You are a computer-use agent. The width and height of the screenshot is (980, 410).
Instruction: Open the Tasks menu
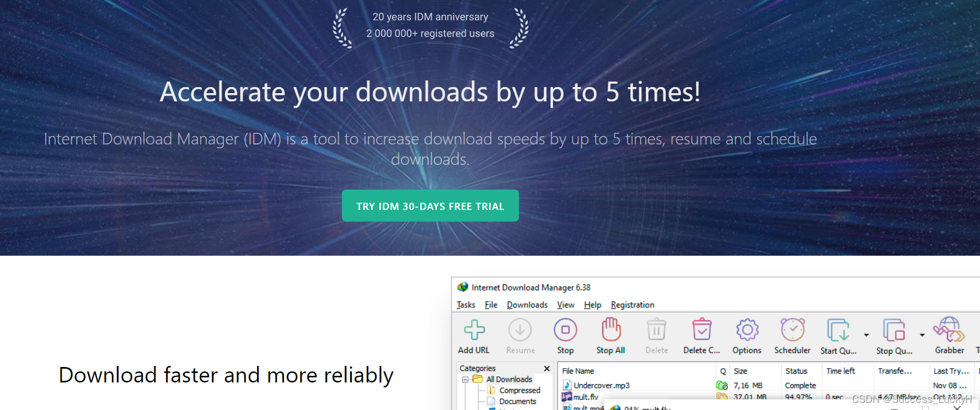coord(466,305)
